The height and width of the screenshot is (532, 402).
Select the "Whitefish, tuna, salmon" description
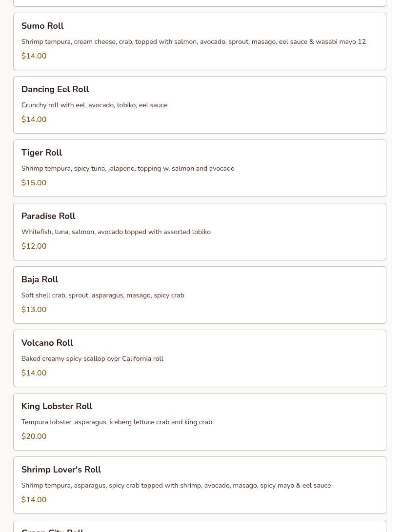coord(116,232)
